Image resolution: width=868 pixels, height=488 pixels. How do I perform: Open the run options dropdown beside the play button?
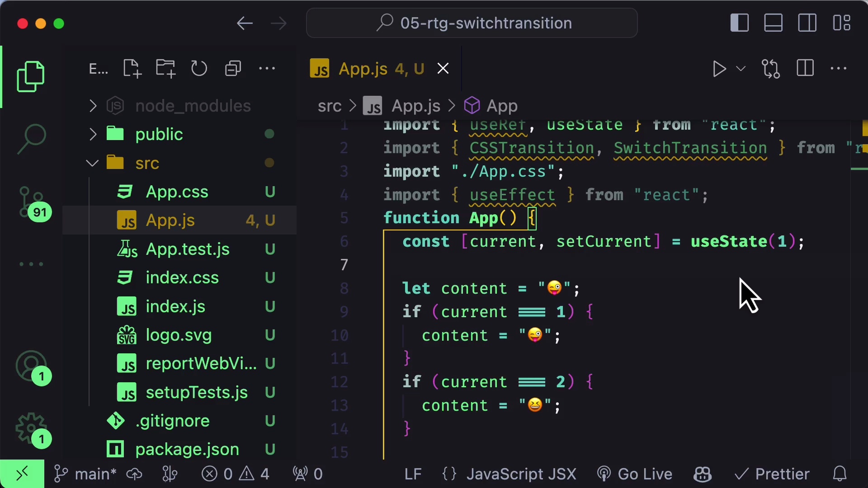point(741,69)
